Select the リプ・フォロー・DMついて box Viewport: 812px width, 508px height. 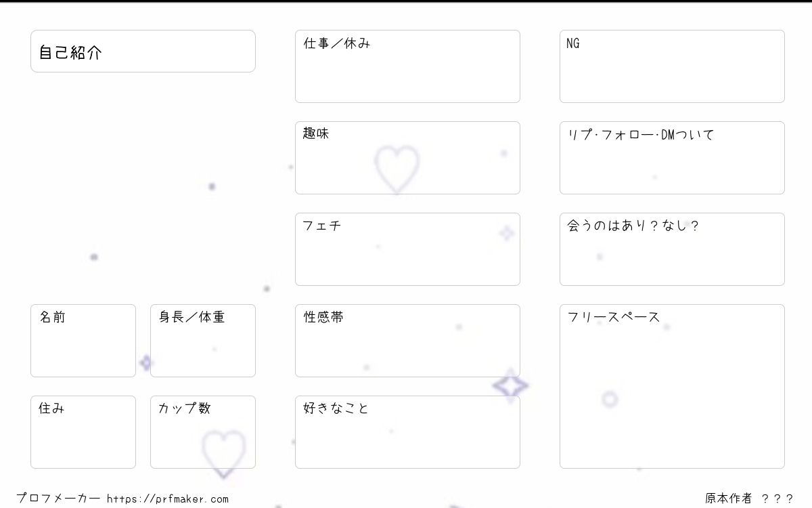pyautogui.click(x=672, y=158)
